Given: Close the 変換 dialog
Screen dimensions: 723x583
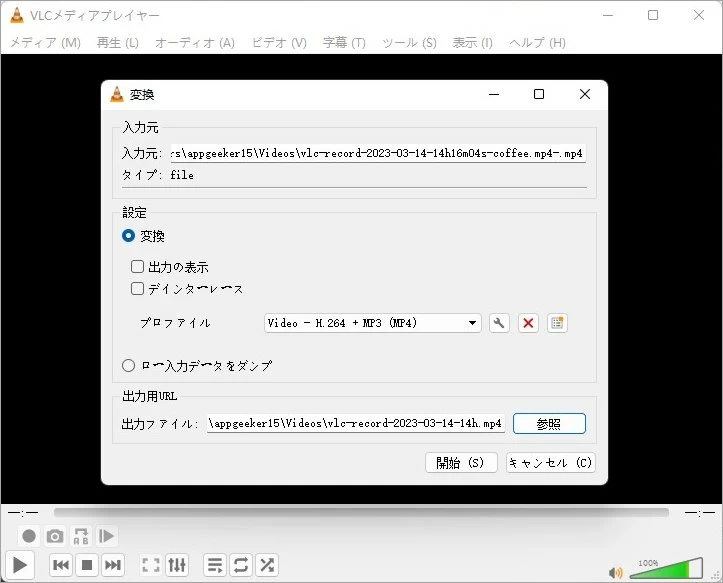Looking at the screenshot, I should tap(585, 94).
